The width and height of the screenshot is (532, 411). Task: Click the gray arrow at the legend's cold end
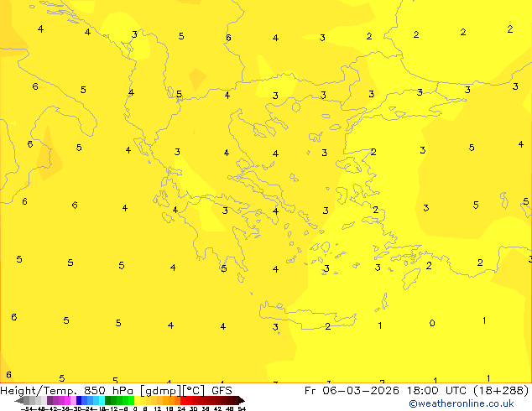pyautogui.click(x=18, y=401)
